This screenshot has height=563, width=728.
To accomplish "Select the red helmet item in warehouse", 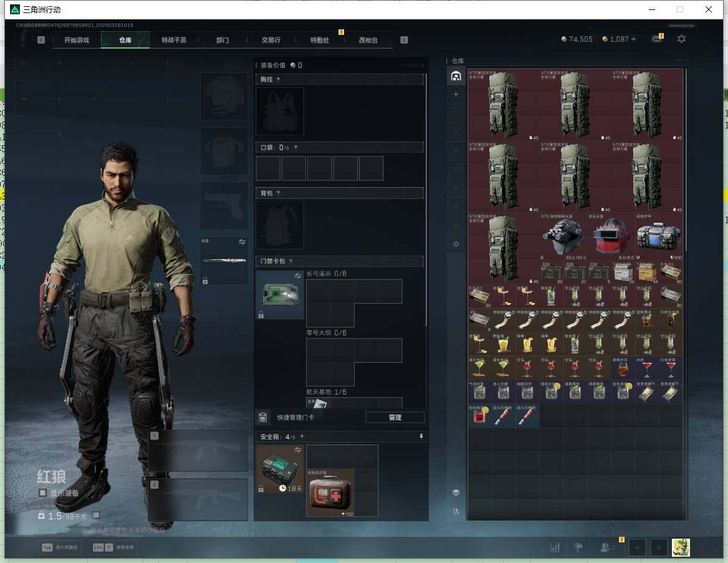I will (x=611, y=237).
